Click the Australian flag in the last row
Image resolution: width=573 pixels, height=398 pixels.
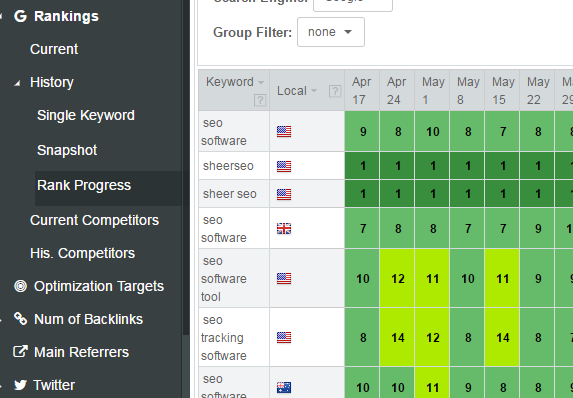[284, 387]
